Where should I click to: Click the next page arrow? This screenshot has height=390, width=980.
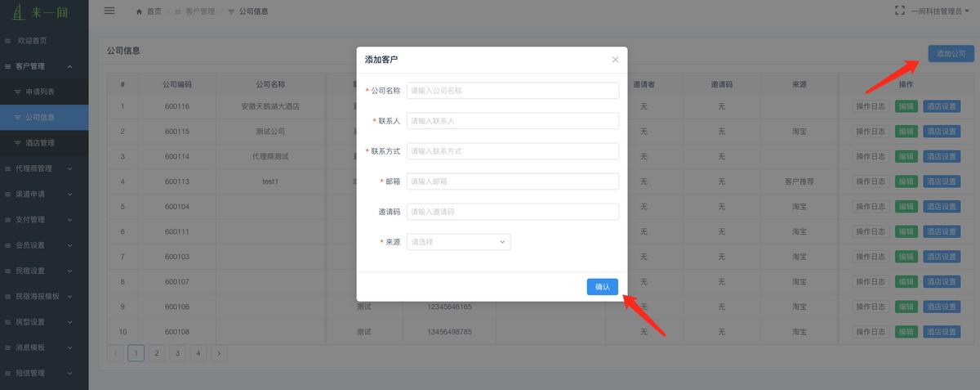point(219,353)
